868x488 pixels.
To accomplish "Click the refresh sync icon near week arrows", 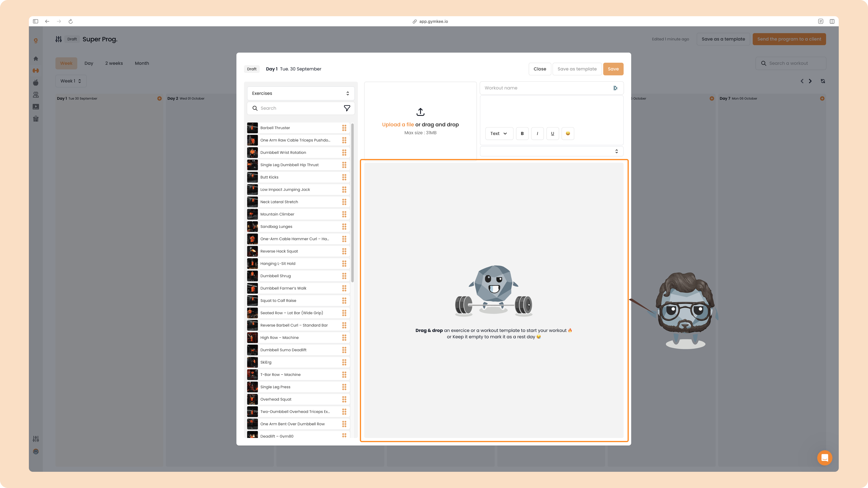I will click(823, 81).
